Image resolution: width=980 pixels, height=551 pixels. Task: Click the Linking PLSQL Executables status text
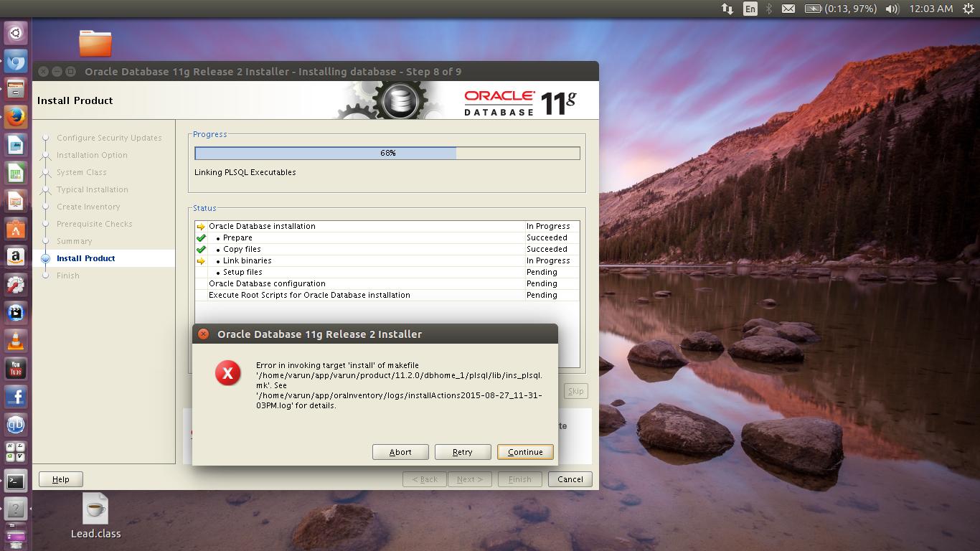coord(245,172)
